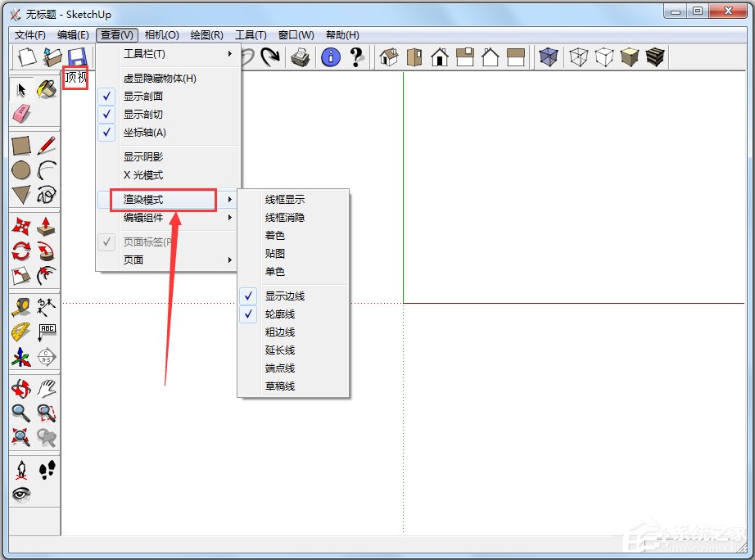Click the Shaded brown cube style icon

point(630,57)
